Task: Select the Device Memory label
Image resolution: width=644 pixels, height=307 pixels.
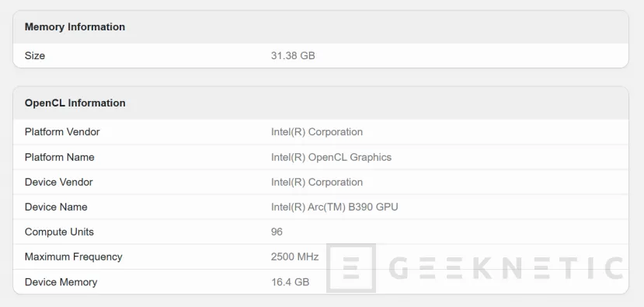Action: point(61,282)
